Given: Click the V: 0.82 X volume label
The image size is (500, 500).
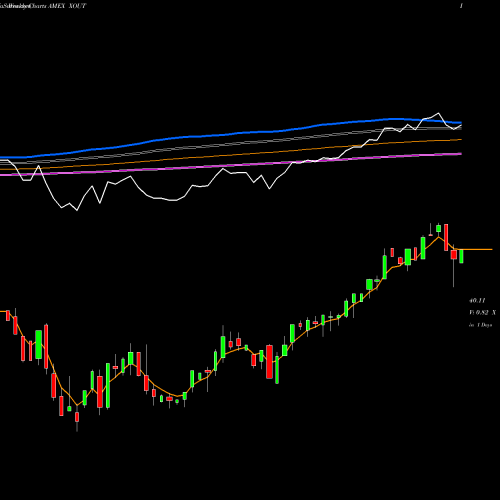Looking at the screenshot, I should click(482, 313).
